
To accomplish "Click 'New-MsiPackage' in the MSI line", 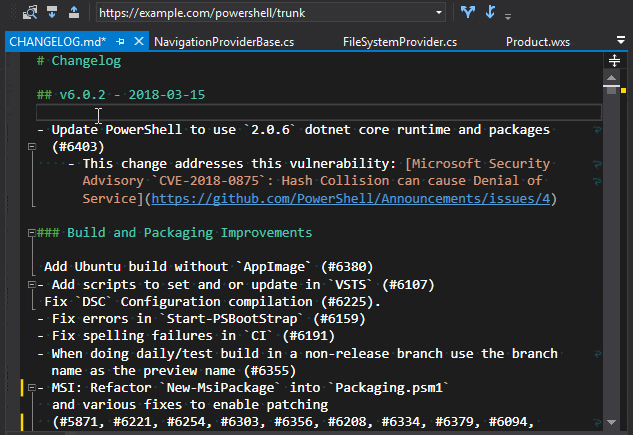I will pos(220,388).
